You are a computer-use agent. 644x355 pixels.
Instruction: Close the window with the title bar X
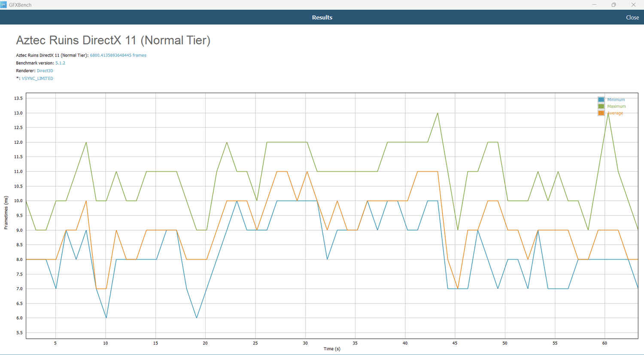(x=633, y=5)
